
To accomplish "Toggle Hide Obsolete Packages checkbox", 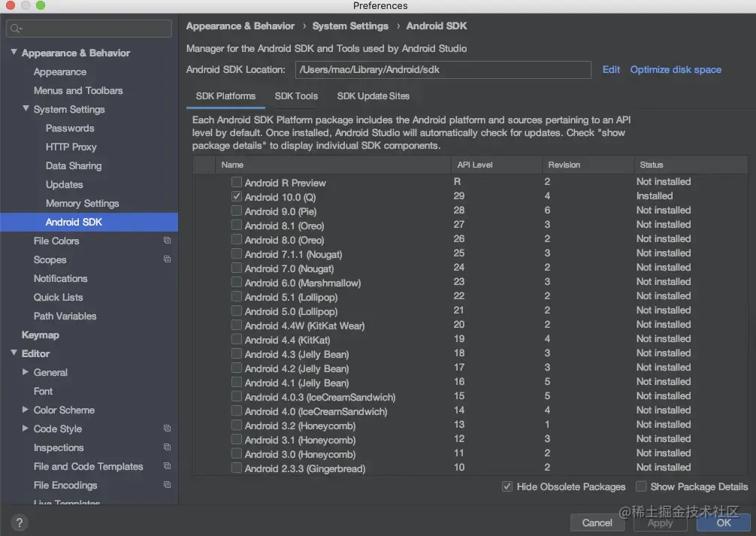I will click(507, 486).
